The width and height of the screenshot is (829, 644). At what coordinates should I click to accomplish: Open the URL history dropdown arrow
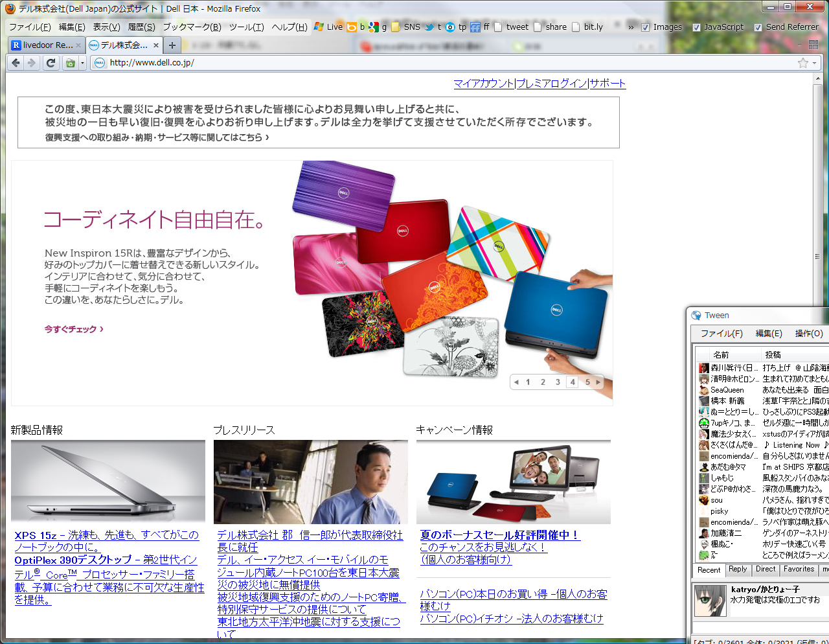click(x=815, y=63)
